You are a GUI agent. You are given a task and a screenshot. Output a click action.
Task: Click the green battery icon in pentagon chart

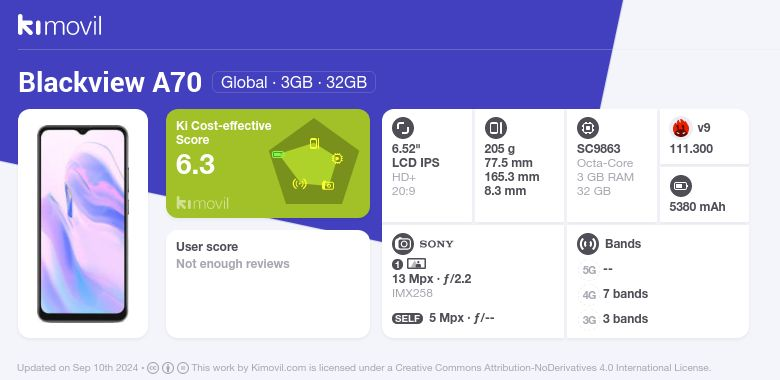[x=278, y=155]
